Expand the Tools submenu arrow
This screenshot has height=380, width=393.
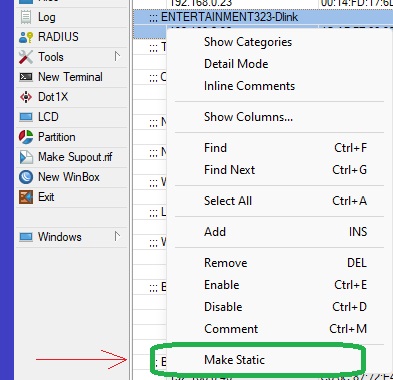coord(117,57)
